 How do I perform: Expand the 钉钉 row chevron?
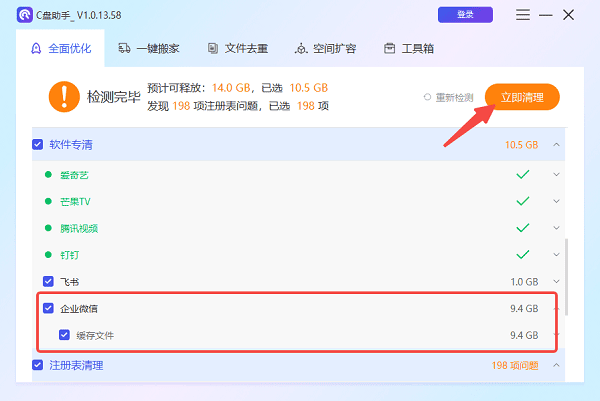coord(556,254)
